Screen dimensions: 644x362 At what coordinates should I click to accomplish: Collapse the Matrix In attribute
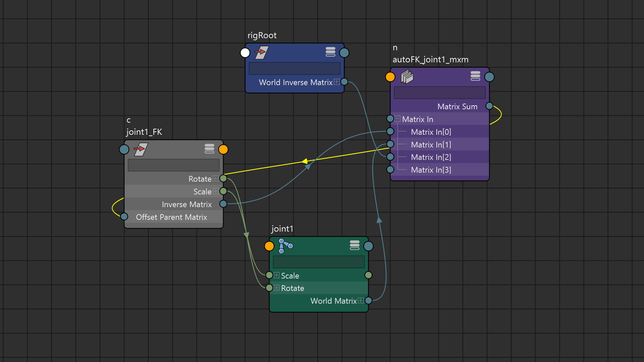[x=397, y=119]
